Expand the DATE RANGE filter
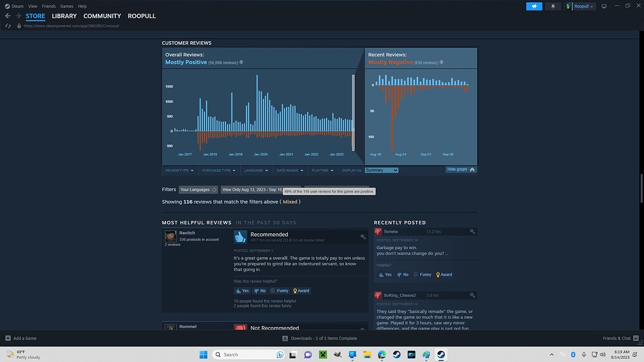The image size is (644, 362). click(x=290, y=170)
